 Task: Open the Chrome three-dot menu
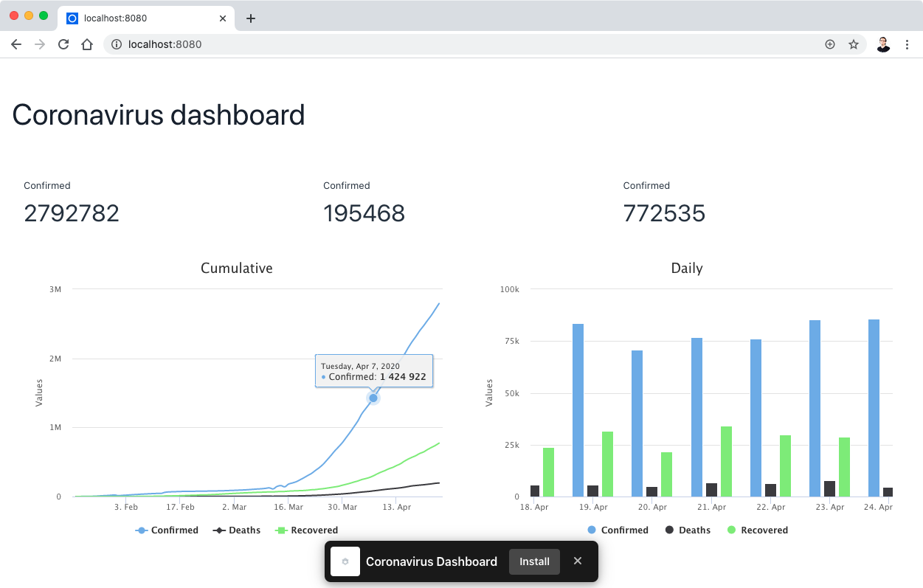click(907, 44)
